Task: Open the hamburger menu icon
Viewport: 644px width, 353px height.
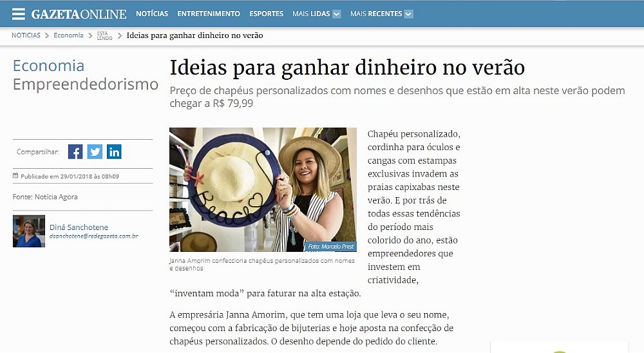Action: pyautogui.click(x=19, y=14)
